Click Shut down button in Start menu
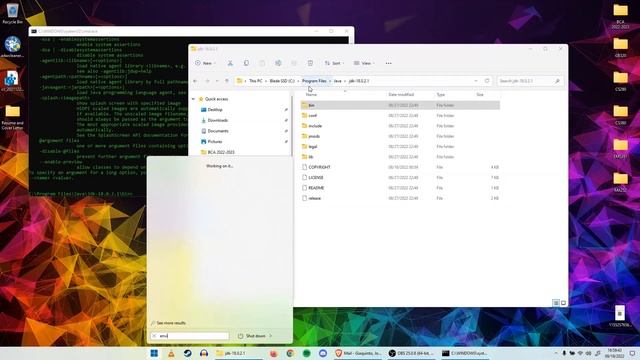Image resolution: width=640 pixels, height=360 pixels. click(x=252, y=336)
